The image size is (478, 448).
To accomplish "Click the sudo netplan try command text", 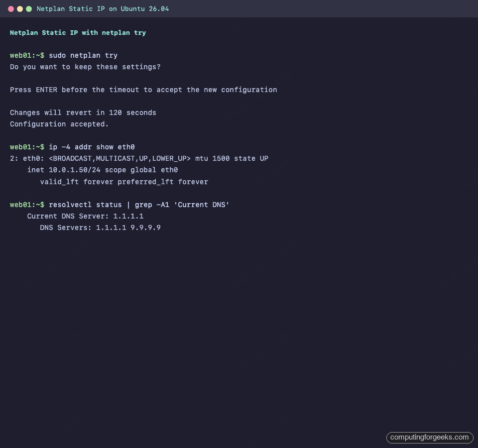I will [x=82, y=55].
